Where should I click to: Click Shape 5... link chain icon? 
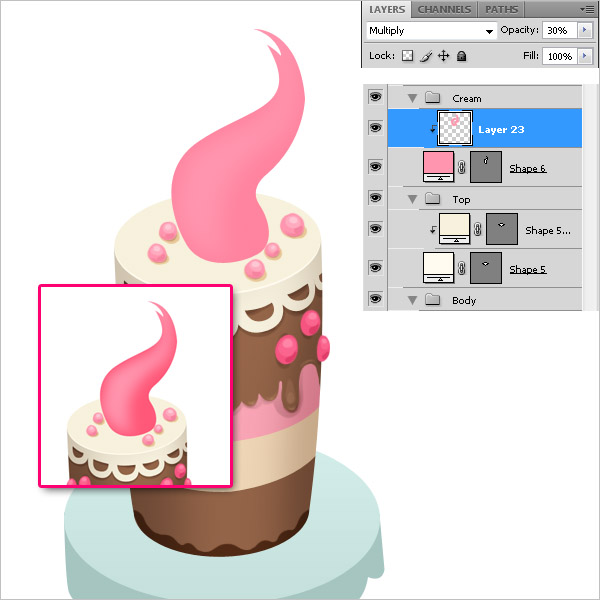pyautogui.click(x=478, y=230)
